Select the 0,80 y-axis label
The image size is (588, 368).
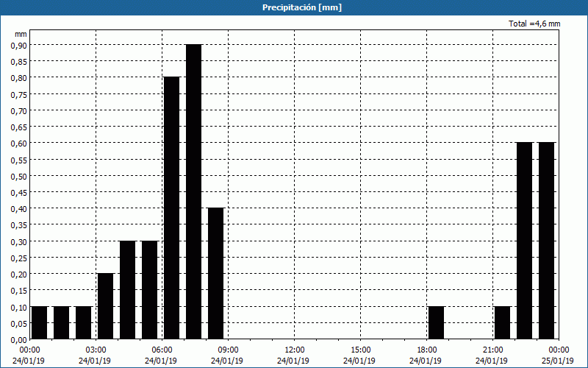(19, 78)
